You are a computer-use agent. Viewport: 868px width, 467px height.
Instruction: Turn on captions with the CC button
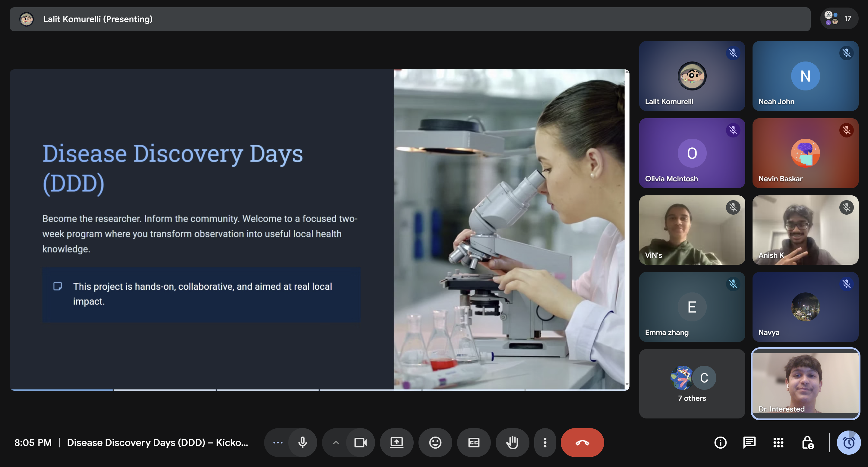(x=474, y=443)
